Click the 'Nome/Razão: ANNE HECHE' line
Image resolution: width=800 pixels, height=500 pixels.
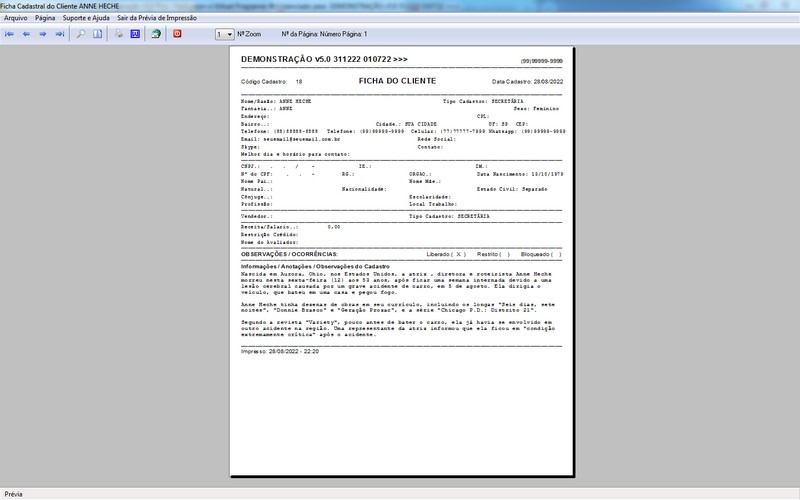click(276, 102)
